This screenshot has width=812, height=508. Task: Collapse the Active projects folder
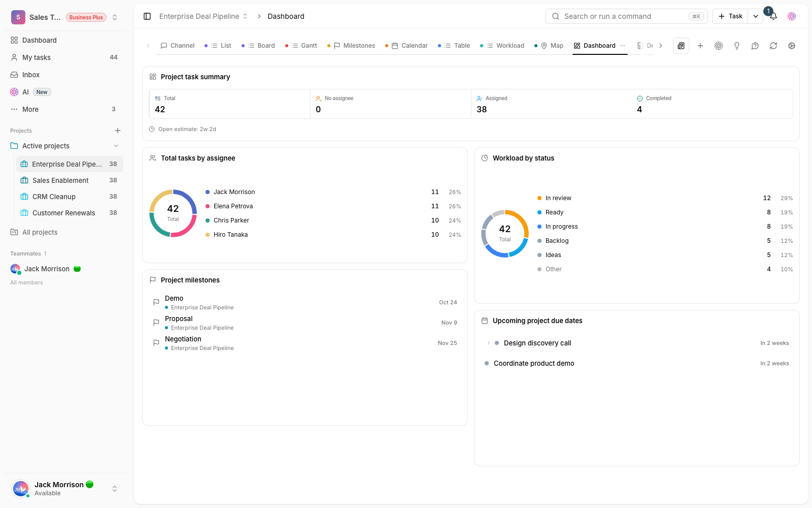click(116, 146)
